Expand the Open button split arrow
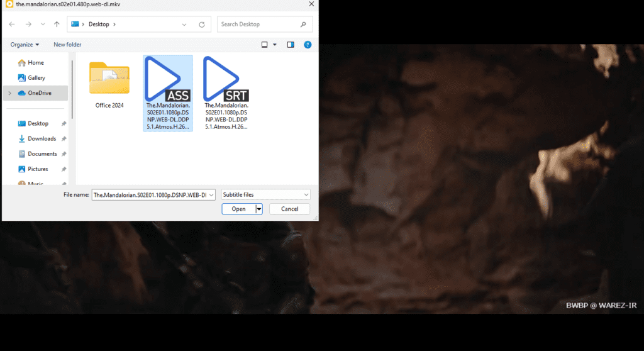 pyautogui.click(x=258, y=209)
